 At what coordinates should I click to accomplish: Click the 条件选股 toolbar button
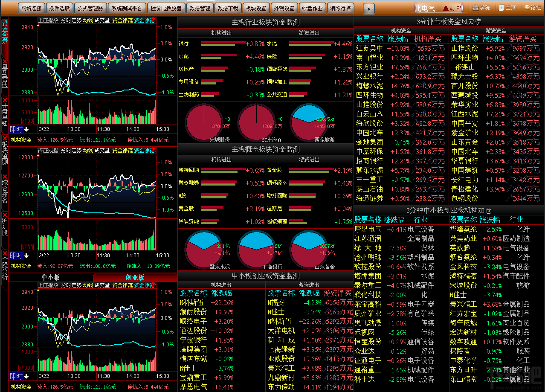coord(59,8)
